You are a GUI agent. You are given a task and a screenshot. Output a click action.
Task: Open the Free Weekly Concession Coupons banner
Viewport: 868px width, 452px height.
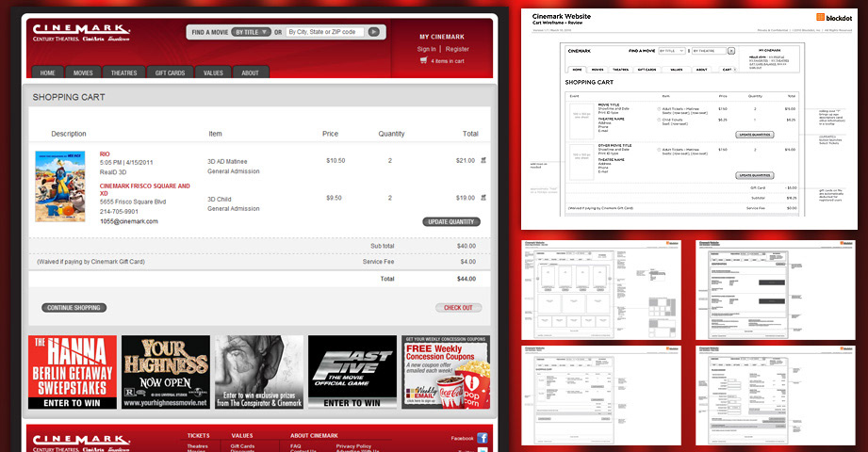(446, 372)
